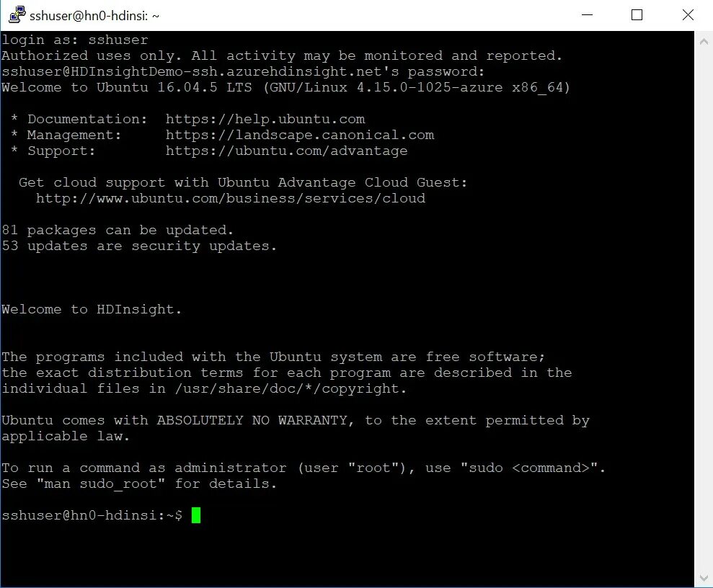Click the 'Authorized uses only' warning line
The width and height of the screenshot is (713, 588).
282,56
